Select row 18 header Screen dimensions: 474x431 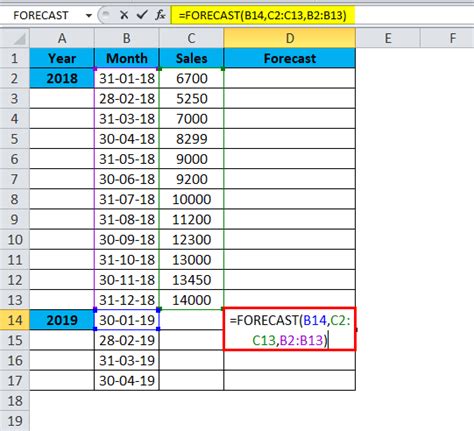15,401
